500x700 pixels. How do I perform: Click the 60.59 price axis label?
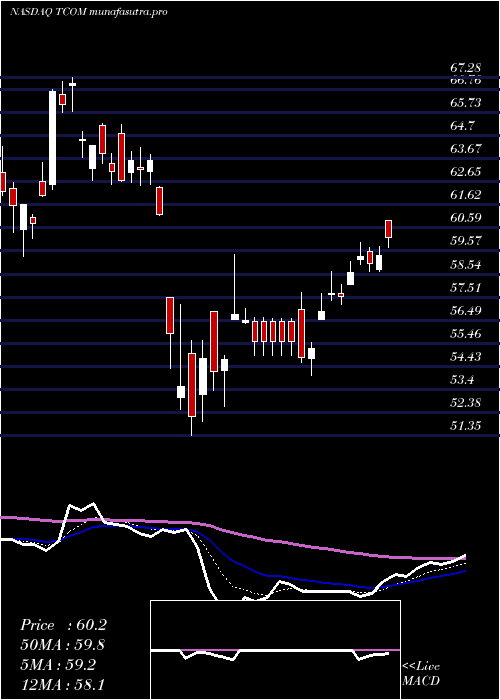465,218
